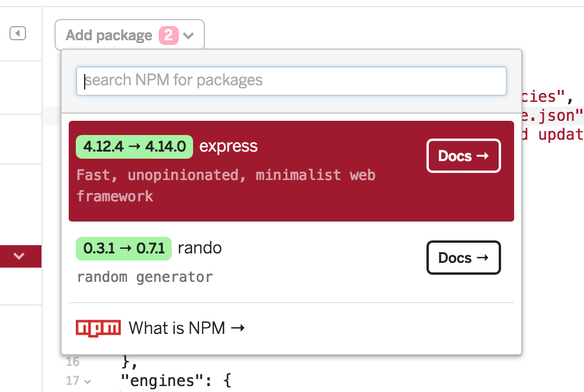Open the Add package dropdown
The width and height of the screenshot is (584, 392).
tap(130, 35)
